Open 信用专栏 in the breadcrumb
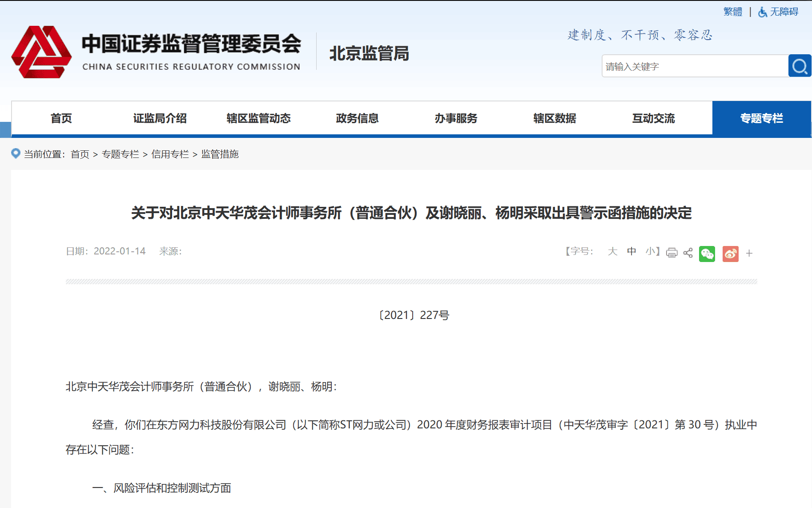 pyautogui.click(x=170, y=154)
